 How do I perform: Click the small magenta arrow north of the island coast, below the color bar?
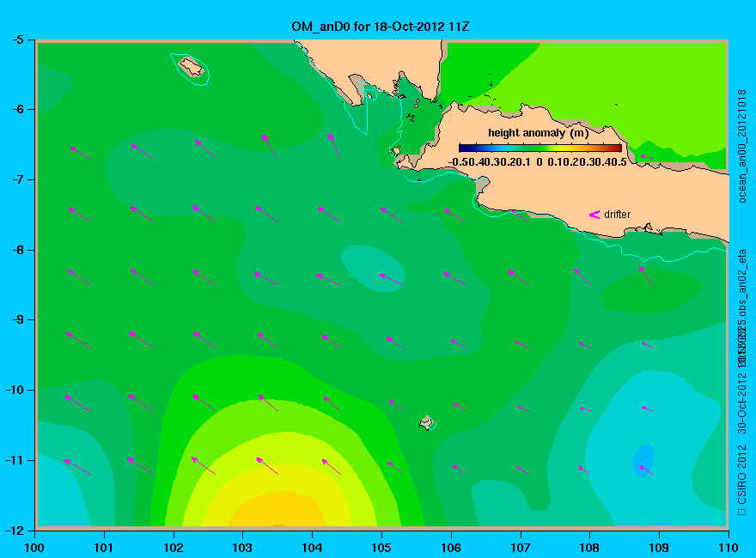[647, 157]
